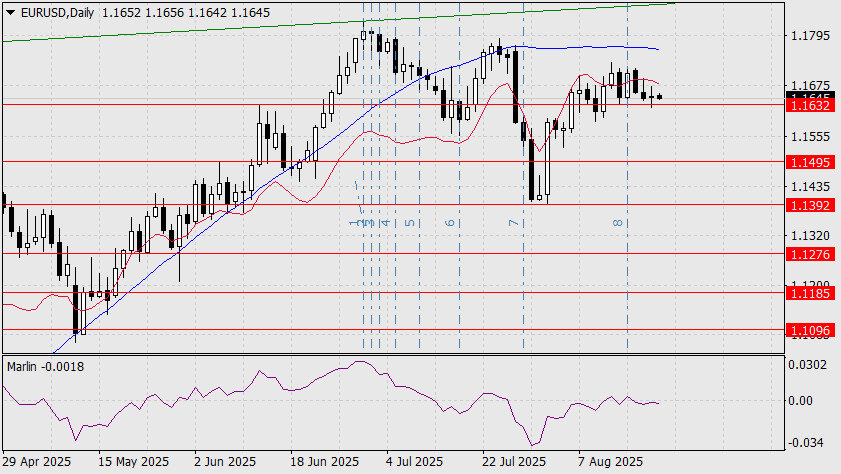Select the red 1.1392 price level label
Screen dimensions: 841x474
(x=810, y=205)
